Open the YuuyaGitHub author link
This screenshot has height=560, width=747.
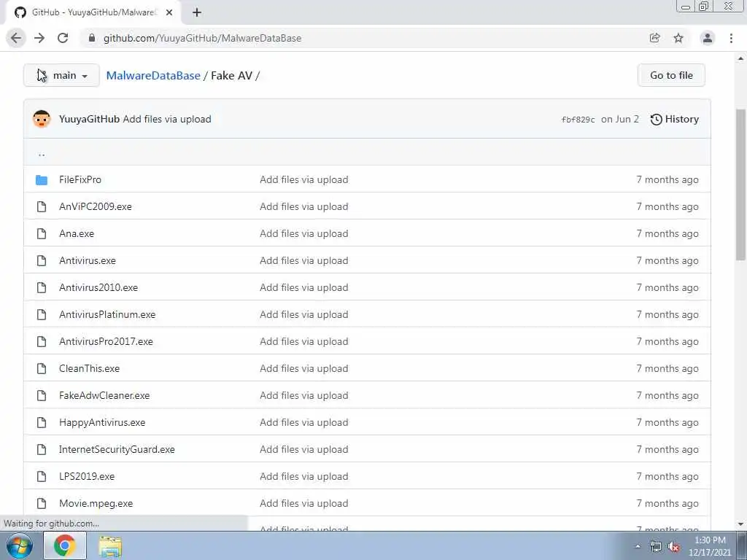tap(89, 119)
